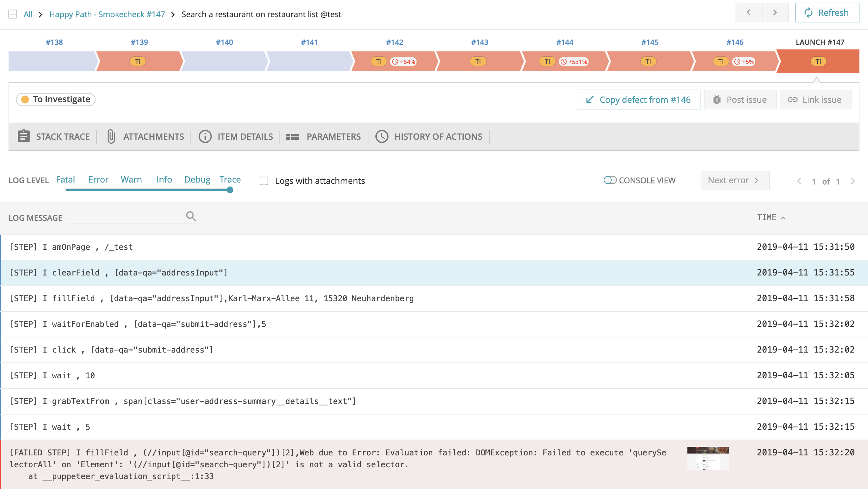Click the +531% duration growth badge on launch #144
The image size is (868, 489).
click(x=574, y=62)
